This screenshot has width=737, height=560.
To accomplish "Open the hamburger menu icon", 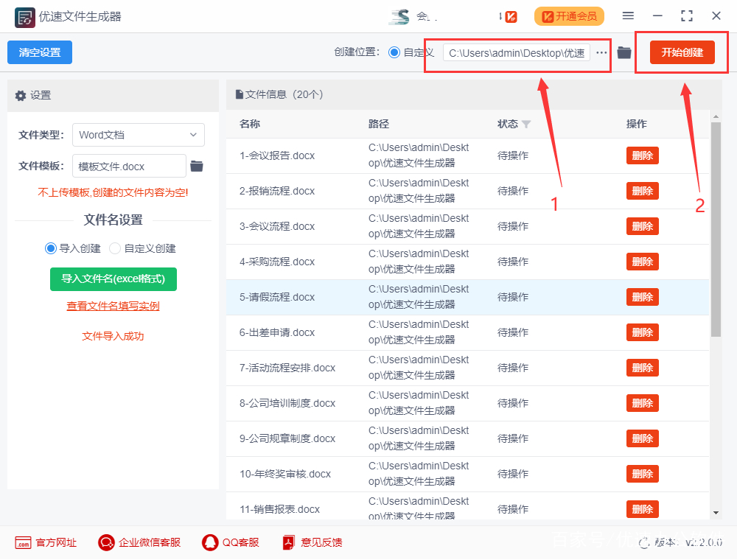I will 628,16.
